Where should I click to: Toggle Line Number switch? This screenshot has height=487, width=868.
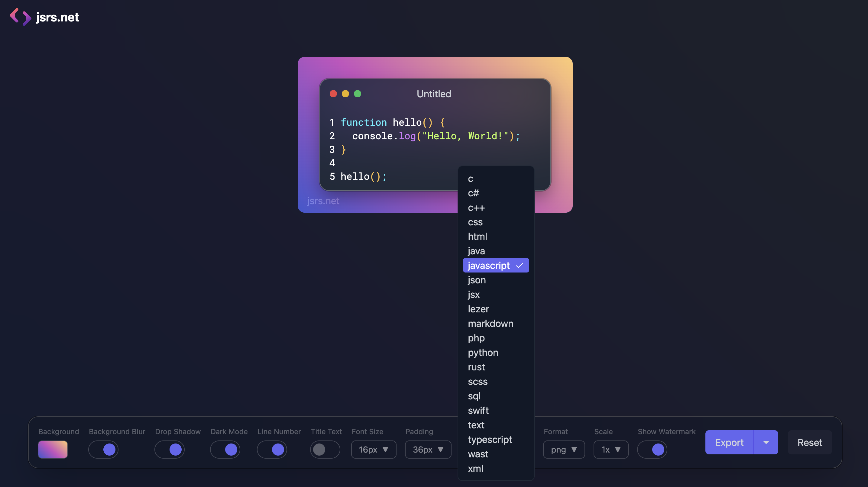(x=272, y=449)
